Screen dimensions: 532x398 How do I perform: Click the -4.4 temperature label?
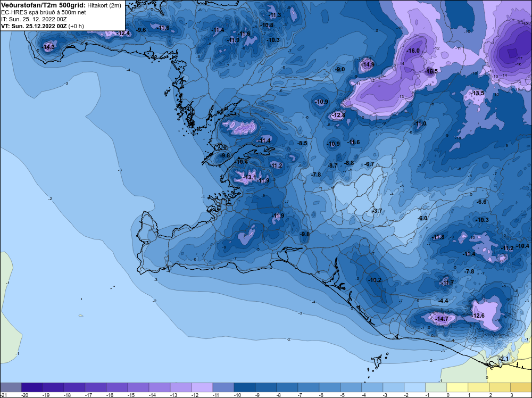coord(444,301)
